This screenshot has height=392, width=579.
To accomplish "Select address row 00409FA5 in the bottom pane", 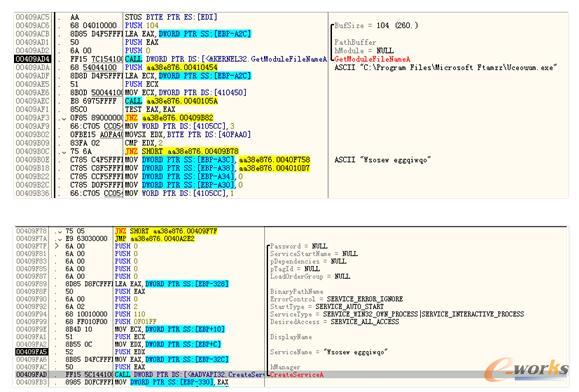I will coord(32,352).
